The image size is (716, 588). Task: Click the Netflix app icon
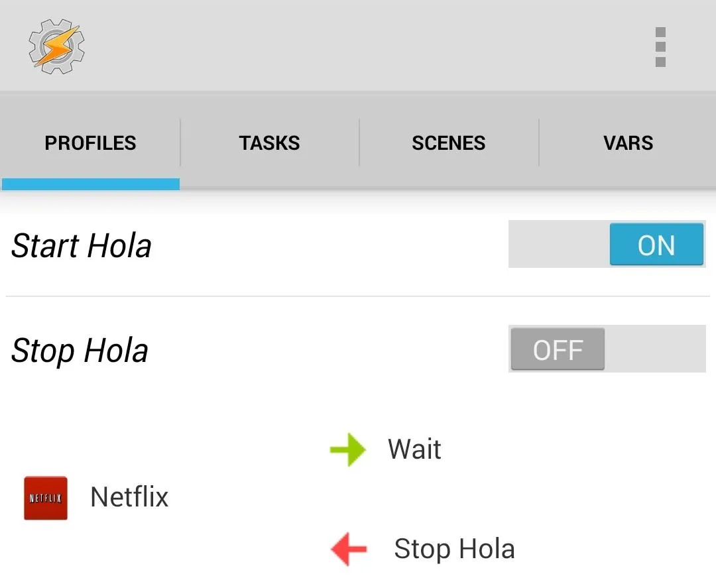(46, 498)
